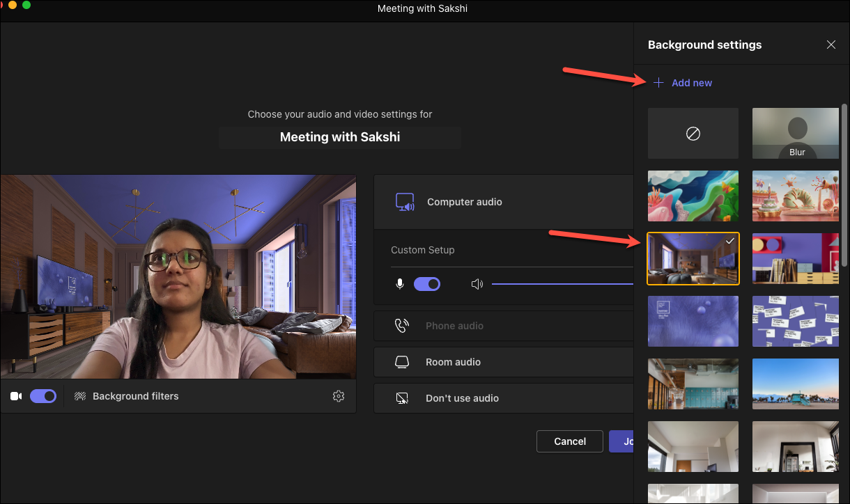
Task: Click the camera icon beside video toggle
Action: pyautogui.click(x=16, y=396)
